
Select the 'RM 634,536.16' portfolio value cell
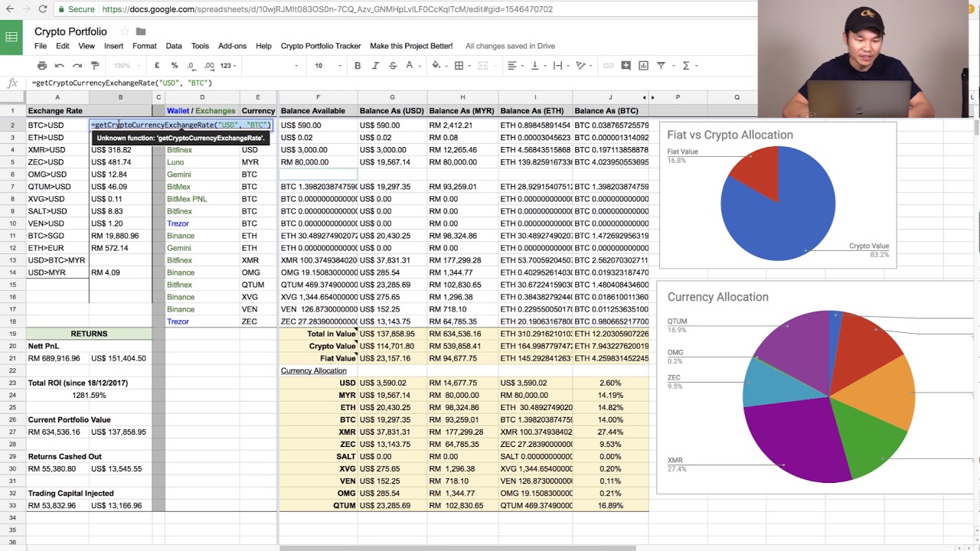coord(57,432)
